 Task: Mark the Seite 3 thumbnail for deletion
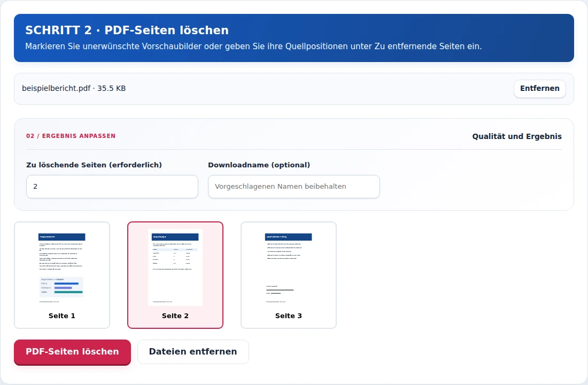pyautogui.click(x=288, y=275)
